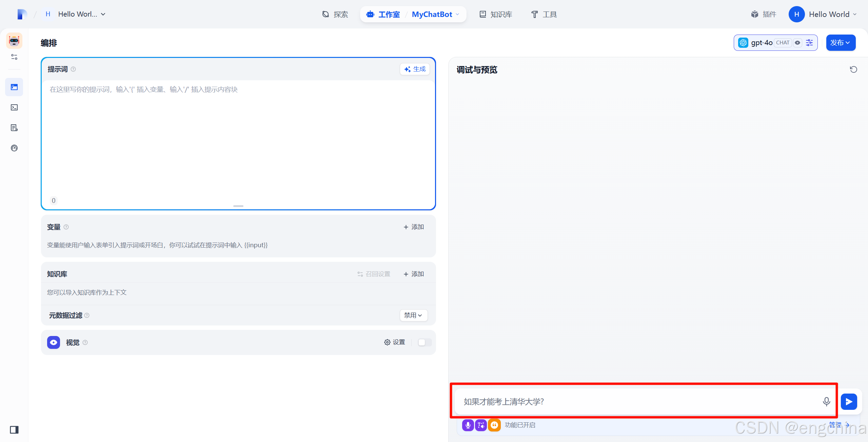
Task: Open the 禁用 metadata filter dropdown
Action: click(x=413, y=315)
